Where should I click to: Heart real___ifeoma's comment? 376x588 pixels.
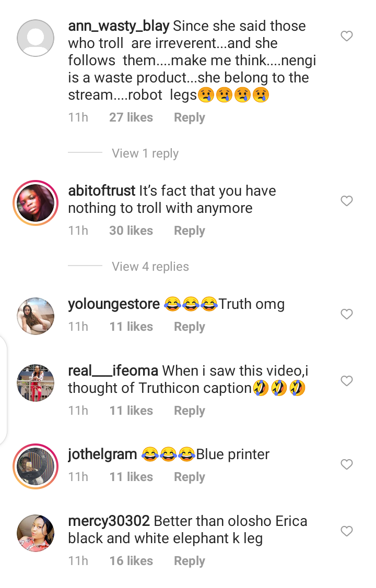point(346,381)
